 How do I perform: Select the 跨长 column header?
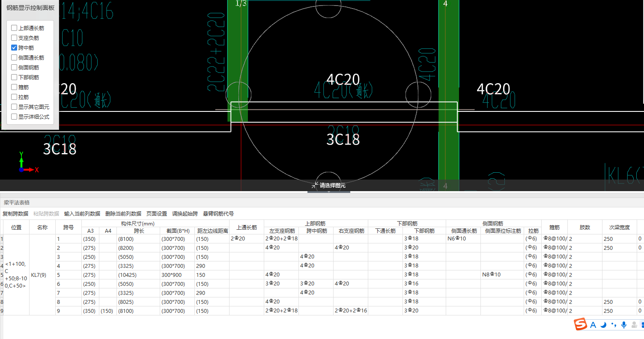139,231
